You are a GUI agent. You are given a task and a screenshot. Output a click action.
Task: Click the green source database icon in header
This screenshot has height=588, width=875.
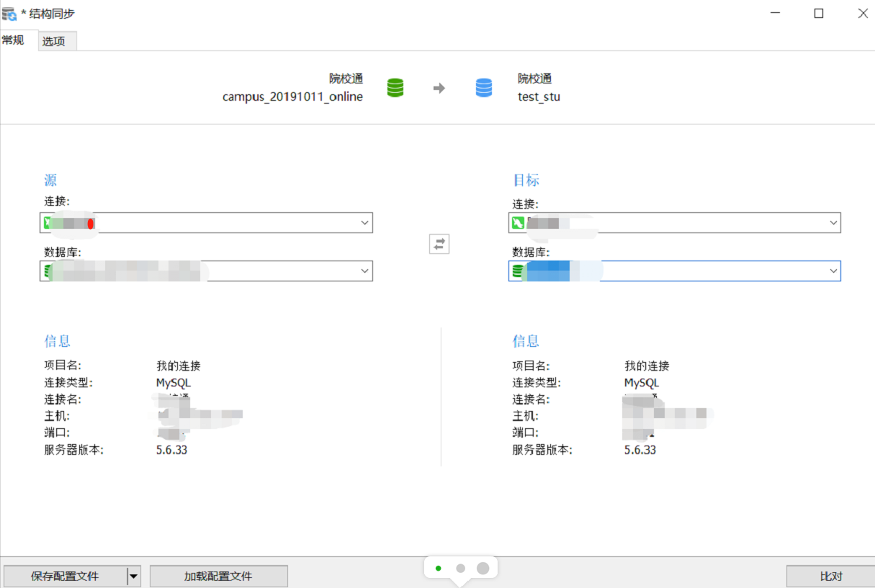[x=395, y=88]
